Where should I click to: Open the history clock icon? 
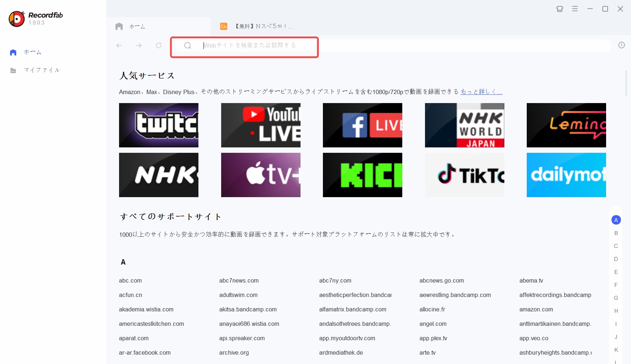tap(621, 45)
